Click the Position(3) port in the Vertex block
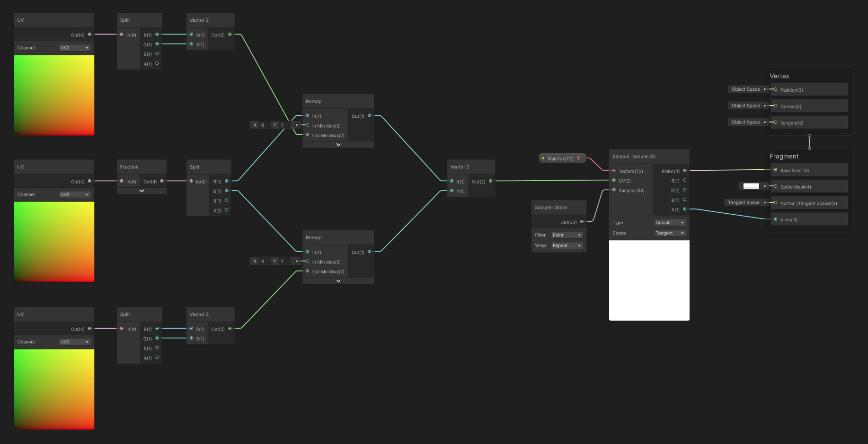This screenshot has height=444, width=868. coord(775,89)
